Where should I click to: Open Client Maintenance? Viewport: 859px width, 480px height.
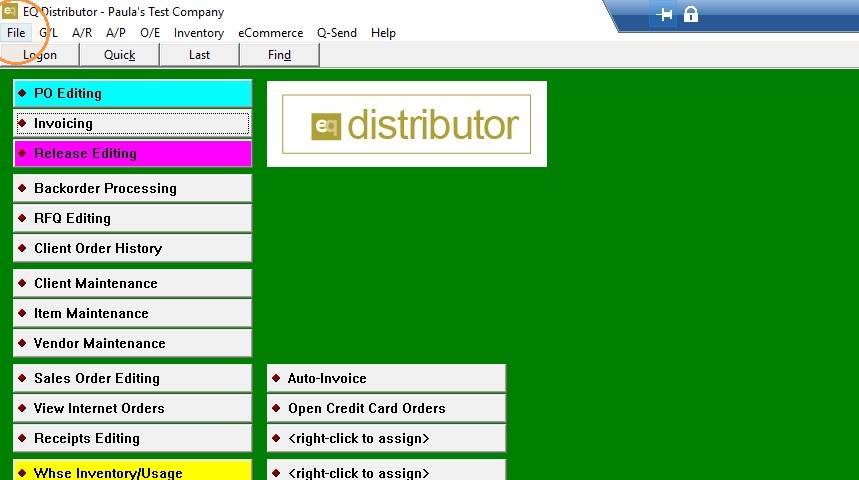pyautogui.click(x=133, y=283)
